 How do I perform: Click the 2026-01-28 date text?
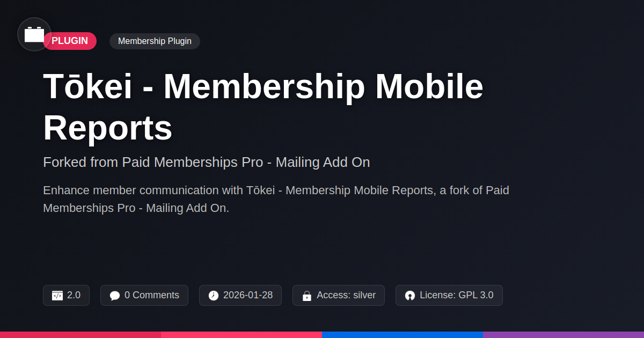pyautogui.click(x=248, y=295)
